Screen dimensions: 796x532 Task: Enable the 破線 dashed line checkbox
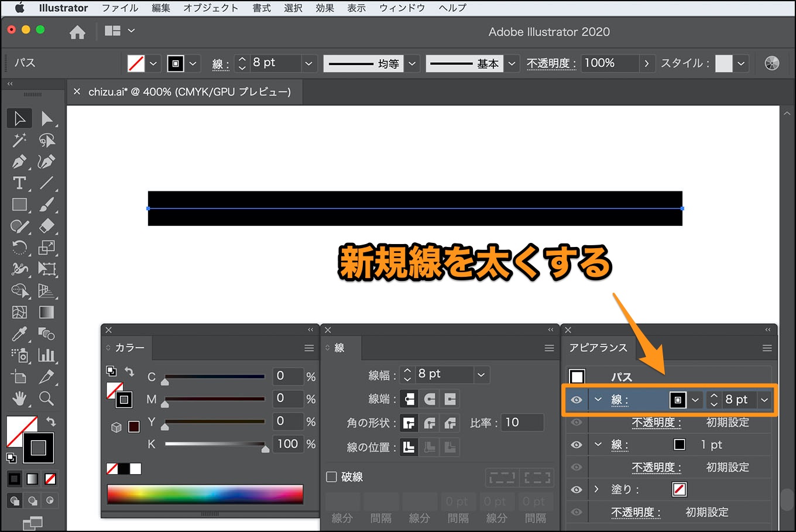(331, 476)
